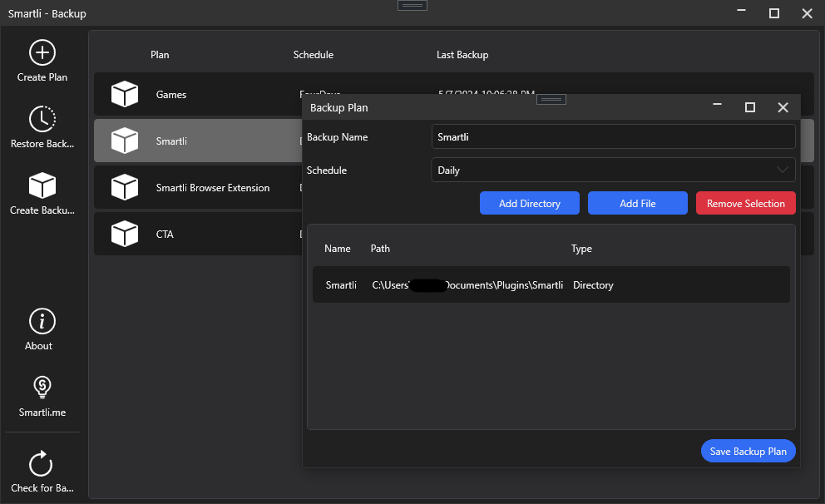825x504 pixels.
Task: Close the Backup Plan dialog
Action: (783, 107)
